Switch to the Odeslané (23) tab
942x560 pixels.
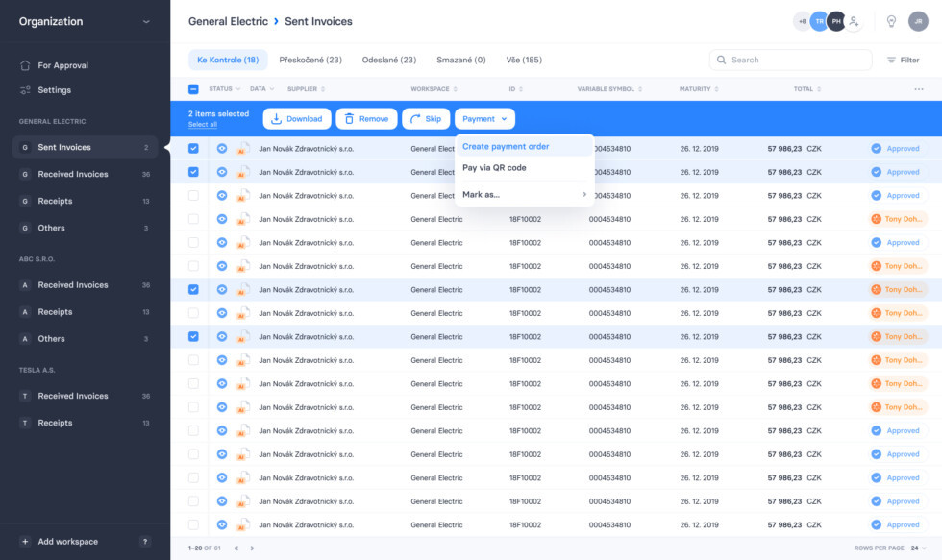[388, 60]
